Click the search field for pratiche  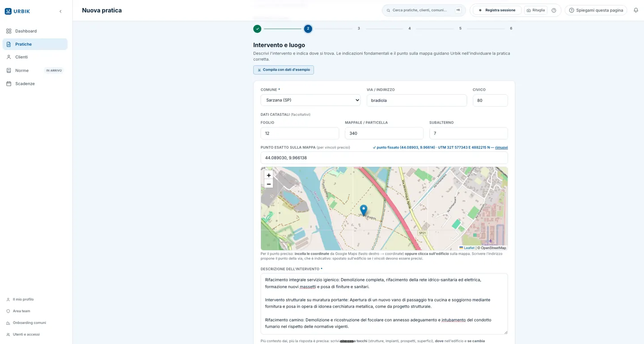424,10
